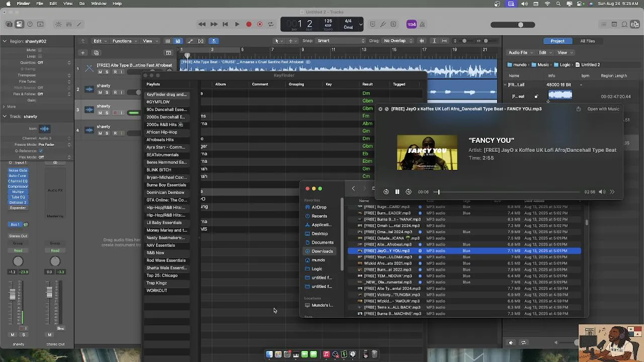Open the Go menu in Finder menu bar
Screen dimensions: 644x362
(82, 4)
